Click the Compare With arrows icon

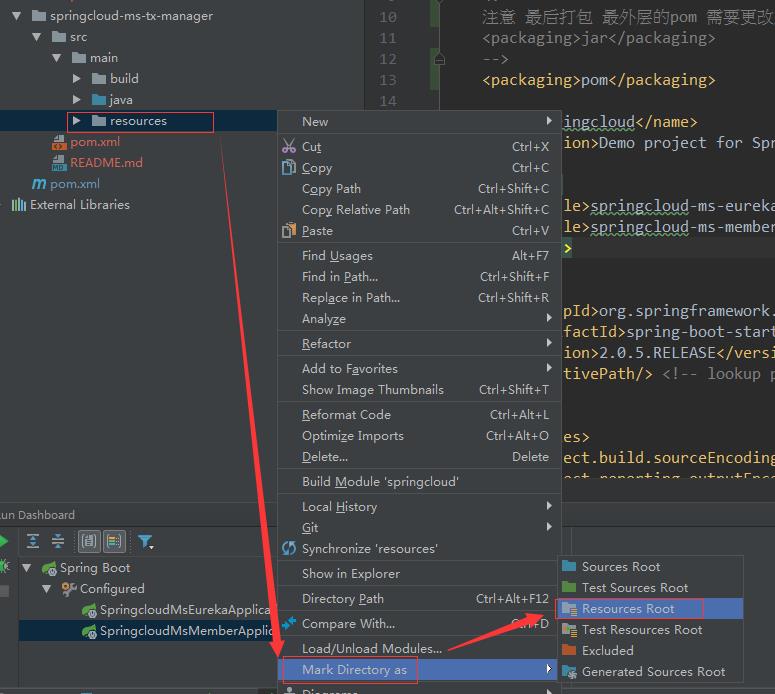click(289, 623)
